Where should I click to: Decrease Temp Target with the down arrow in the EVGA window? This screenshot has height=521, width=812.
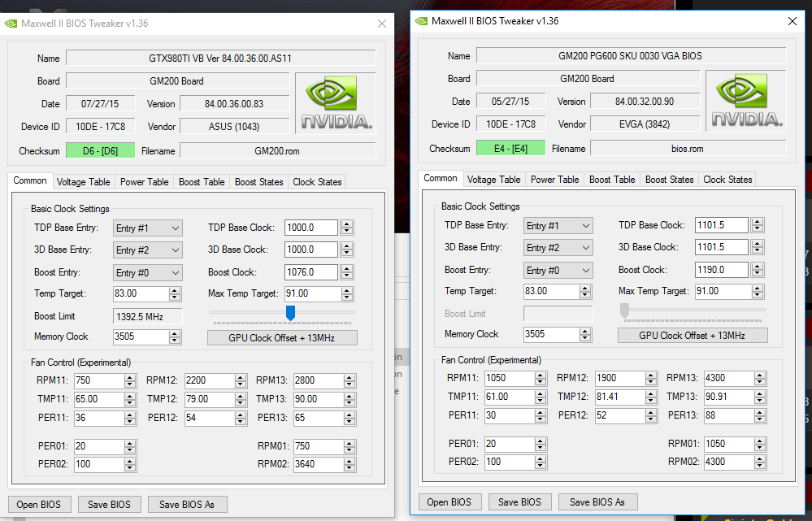pos(585,294)
